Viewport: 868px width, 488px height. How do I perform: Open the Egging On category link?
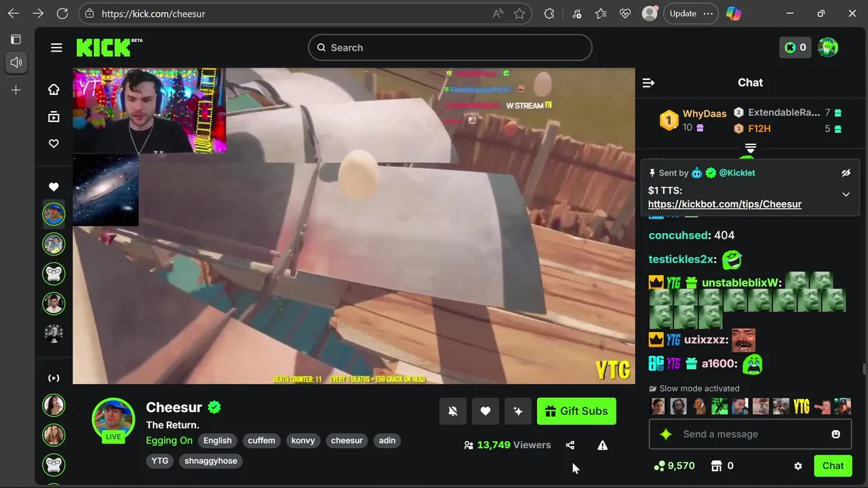point(170,441)
